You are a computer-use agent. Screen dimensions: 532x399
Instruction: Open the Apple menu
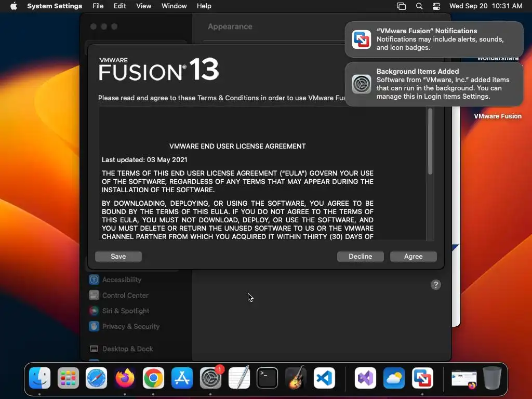pyautogui.click(x=14, y=6)
